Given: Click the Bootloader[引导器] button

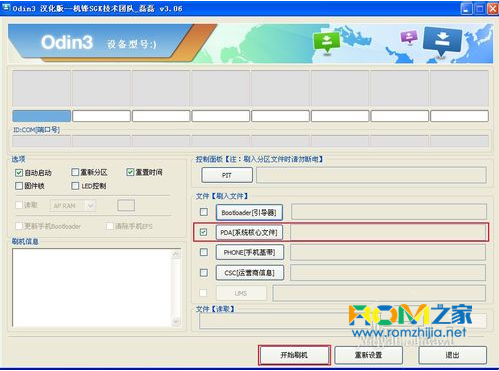Looking at the screenshot, I should coord(249,212).
